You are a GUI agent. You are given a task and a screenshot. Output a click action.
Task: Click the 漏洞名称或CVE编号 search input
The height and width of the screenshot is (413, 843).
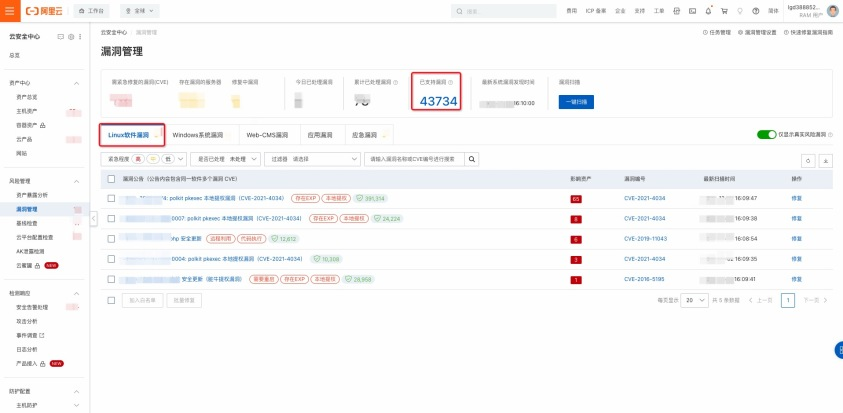pos(414,159)
